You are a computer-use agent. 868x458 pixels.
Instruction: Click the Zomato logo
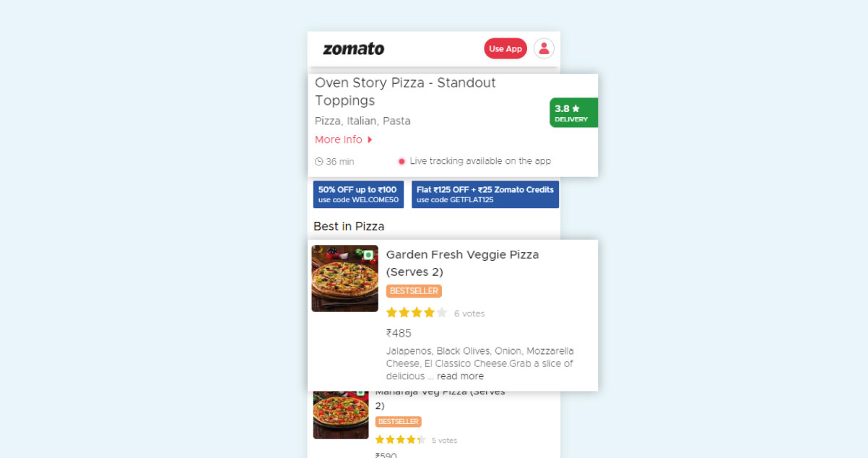click(353, 49)
